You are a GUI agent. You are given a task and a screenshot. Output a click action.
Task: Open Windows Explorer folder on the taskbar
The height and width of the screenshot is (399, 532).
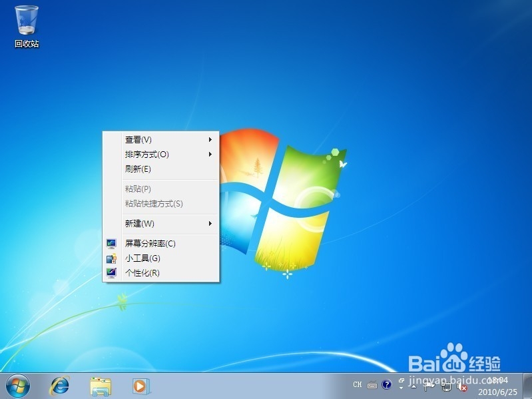[101, 386]
